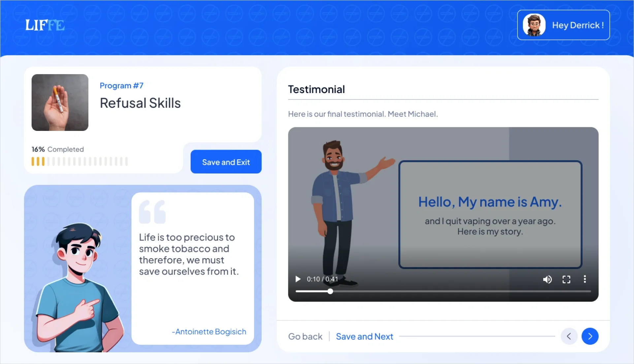Play the testimonial video
The width and height of the screenshot is (634, 364).
click(x=298, y=279)
